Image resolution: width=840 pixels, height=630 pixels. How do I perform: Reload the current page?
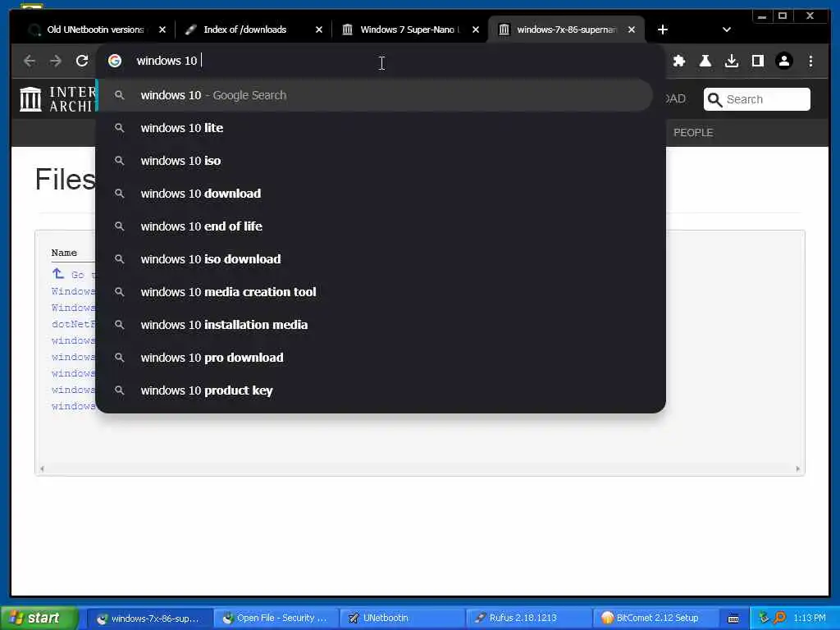pyautogui.click(x=82, y=61)
